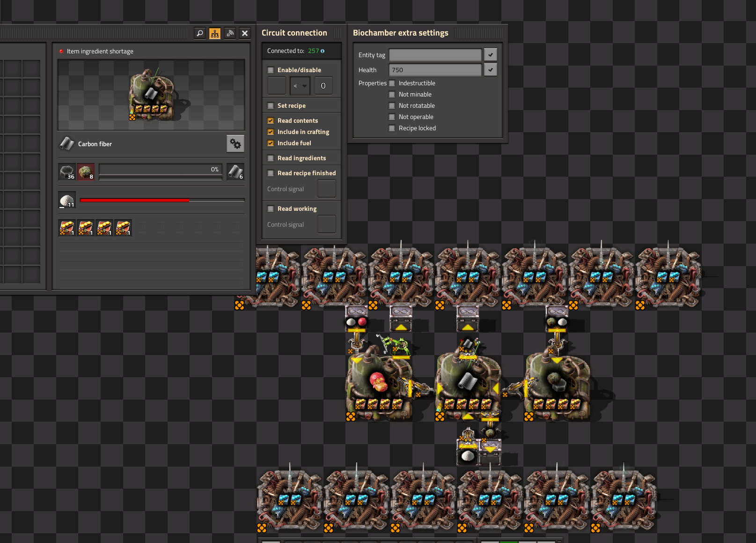This screenshot has width=756, height=543.
Task: Click the Health field showing 750
Action: pos(435,70)
